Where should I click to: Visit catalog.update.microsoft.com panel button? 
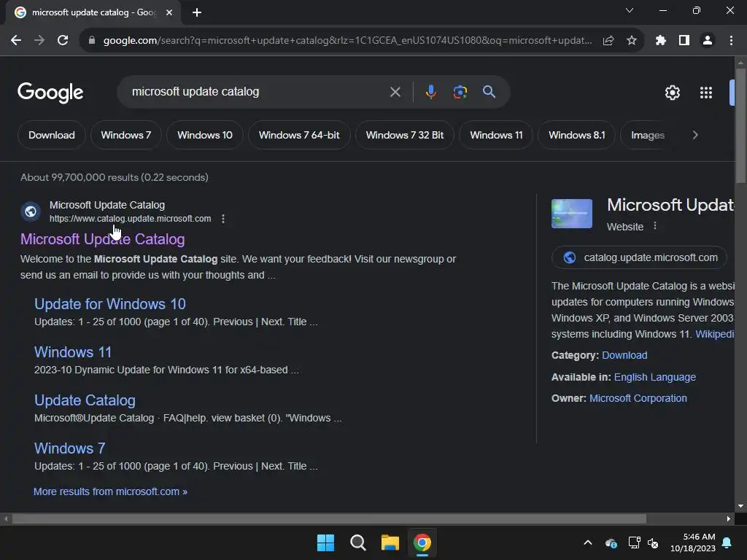pos(639,257)
